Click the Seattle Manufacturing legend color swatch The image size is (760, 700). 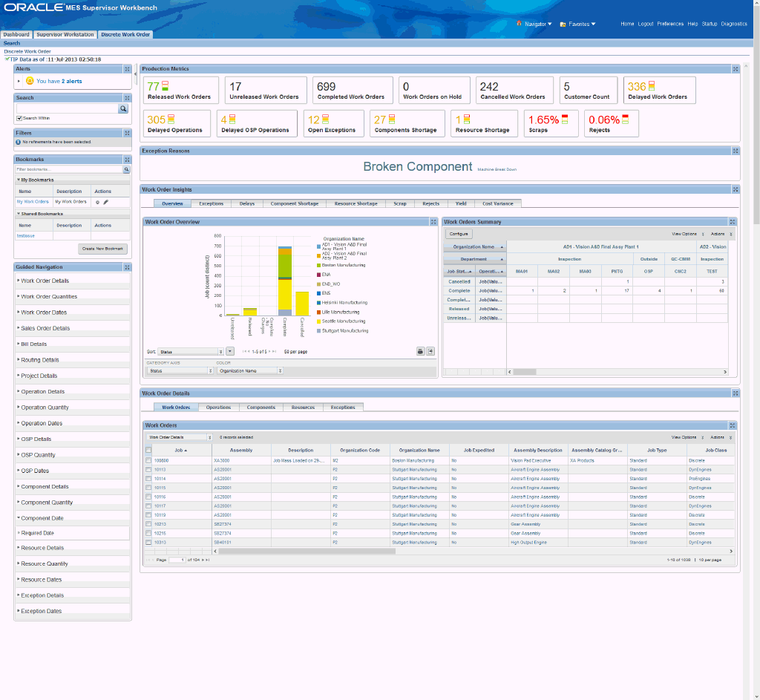pyautogui.click(x=318, y=321)
